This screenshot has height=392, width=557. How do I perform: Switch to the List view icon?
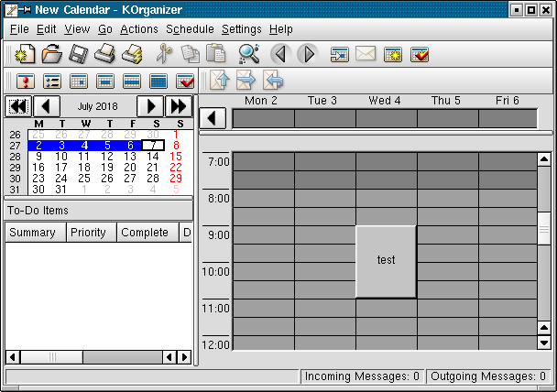(x=52, y=82)
